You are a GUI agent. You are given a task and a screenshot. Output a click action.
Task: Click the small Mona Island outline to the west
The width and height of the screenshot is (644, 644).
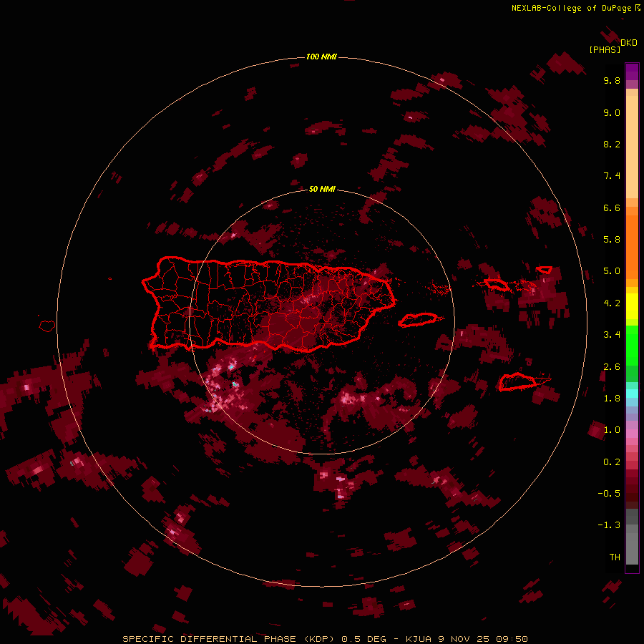tap(47, 326)
